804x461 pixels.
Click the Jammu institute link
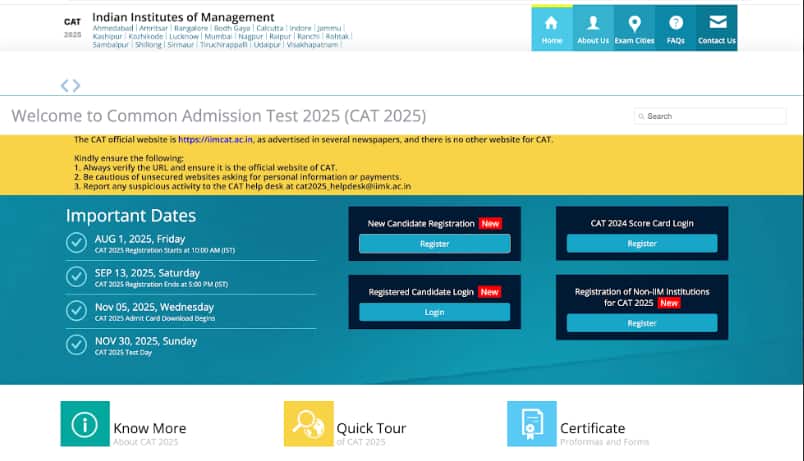coord(329,28)
